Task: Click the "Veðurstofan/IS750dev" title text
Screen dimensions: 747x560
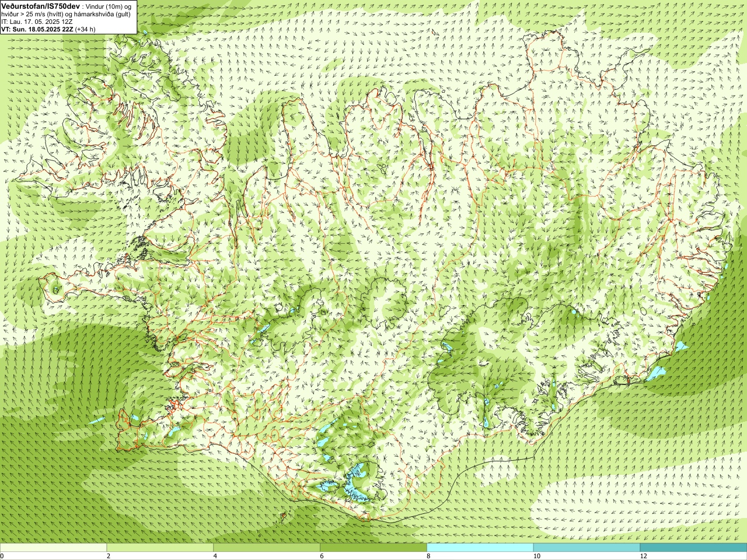Action: tap(40, 6)
